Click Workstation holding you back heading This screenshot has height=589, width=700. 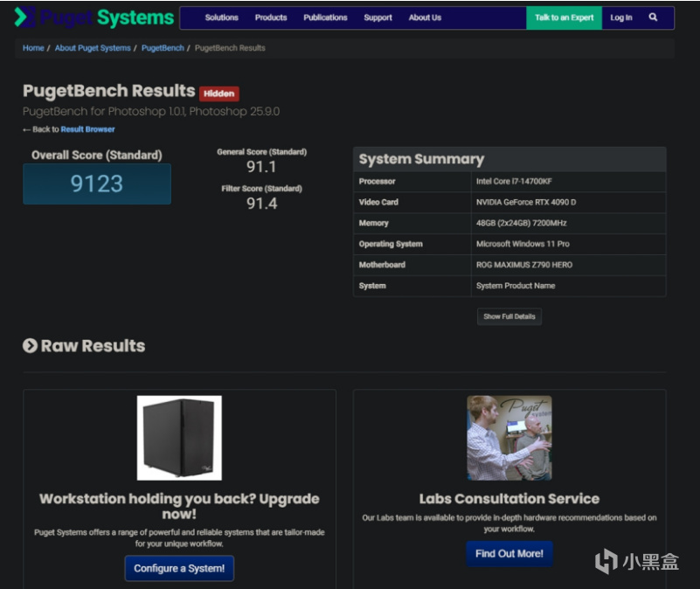coord(179,506)
